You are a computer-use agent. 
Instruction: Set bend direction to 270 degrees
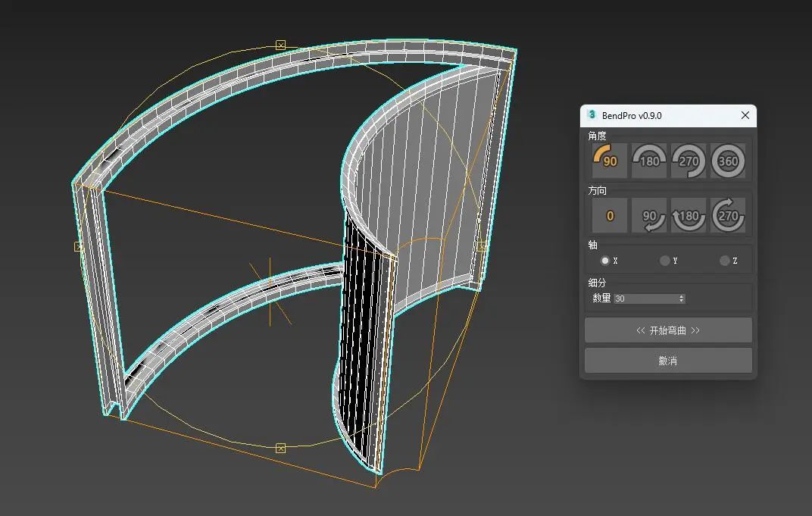[x=728, y=215]
